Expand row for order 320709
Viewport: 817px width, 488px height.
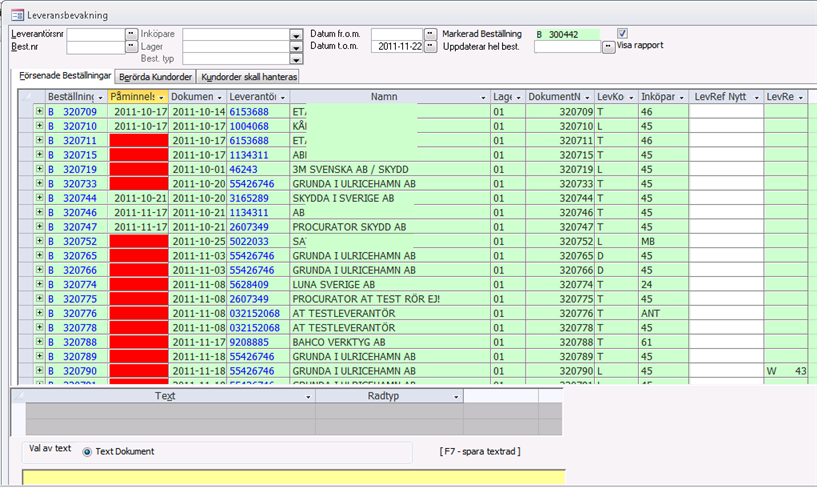[40, 112]
